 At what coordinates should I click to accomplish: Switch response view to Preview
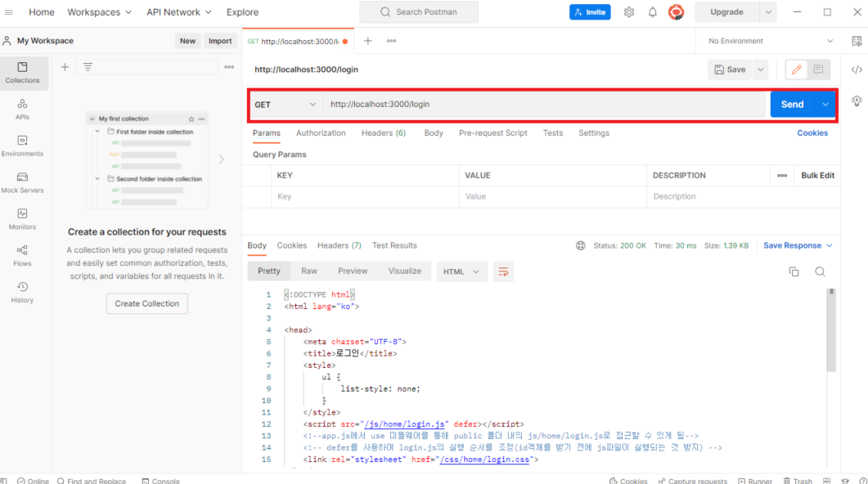(353, 271)
